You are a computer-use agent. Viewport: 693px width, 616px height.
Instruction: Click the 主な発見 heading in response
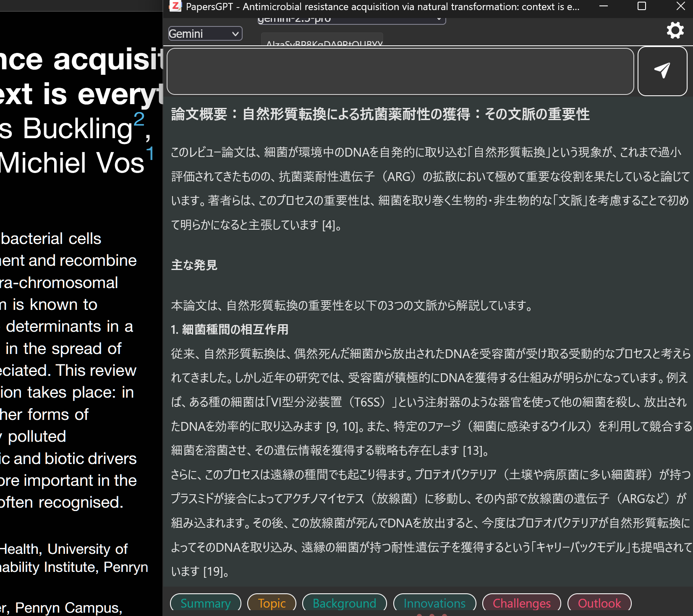(194, 265)
